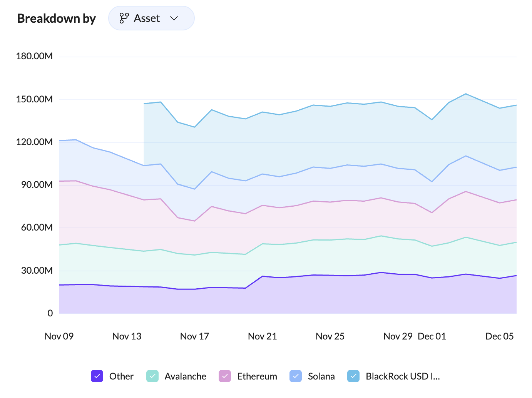Click the Dec 05 date axis label
Screen dimensions: 532x398
pyautogui.click(x=499, y=336)
